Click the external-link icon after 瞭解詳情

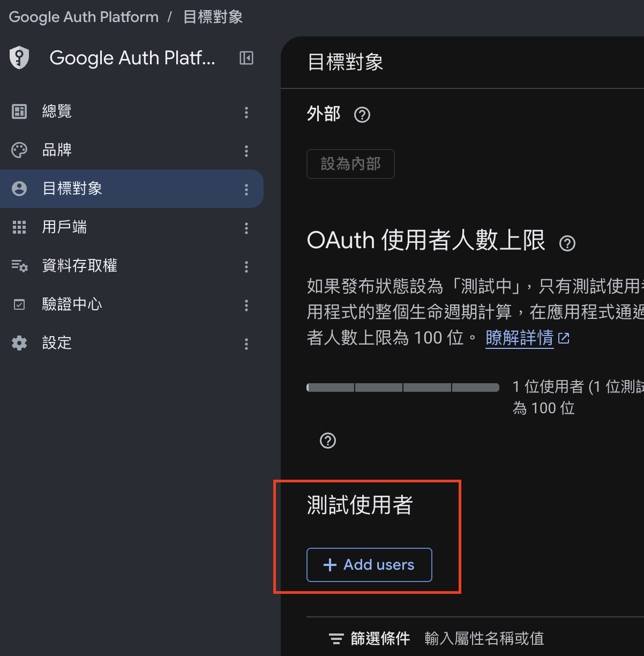tap(564, 338)
